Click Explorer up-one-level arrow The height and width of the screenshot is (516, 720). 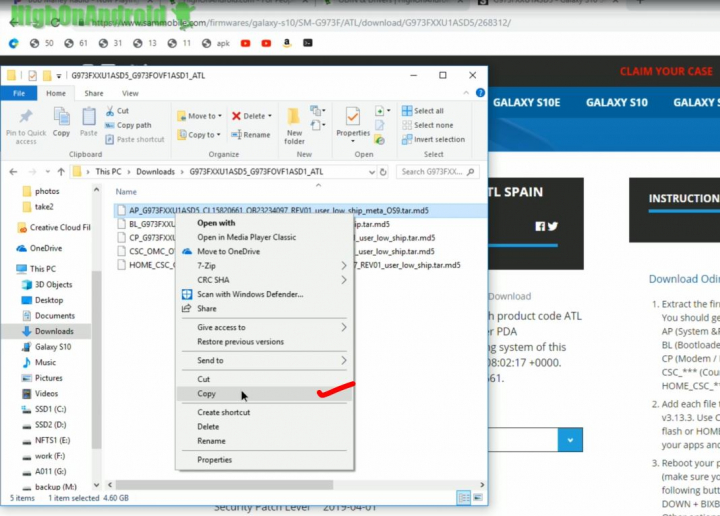(61, 172)
